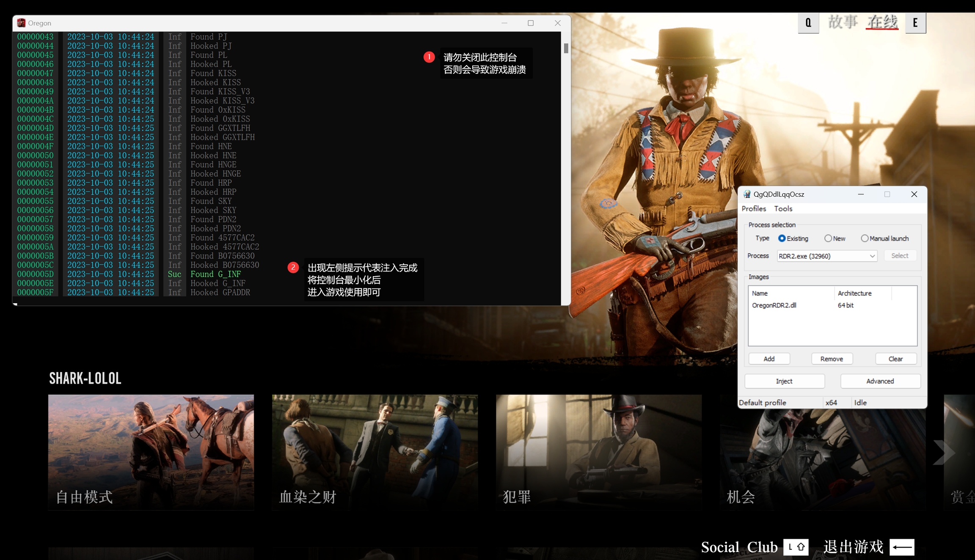Click the Inject button
Screen dimensions: 975x560
(x=784, y=381)
